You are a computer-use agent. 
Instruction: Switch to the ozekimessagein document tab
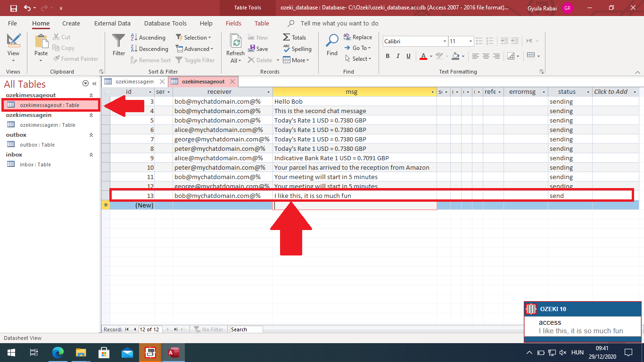pyautogui.click(x=134, y=82)
